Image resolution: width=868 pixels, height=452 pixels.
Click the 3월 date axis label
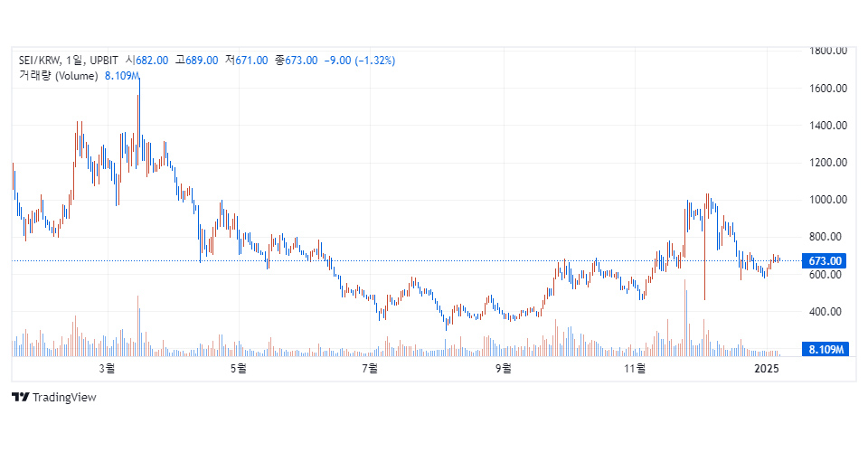[107, 368]
